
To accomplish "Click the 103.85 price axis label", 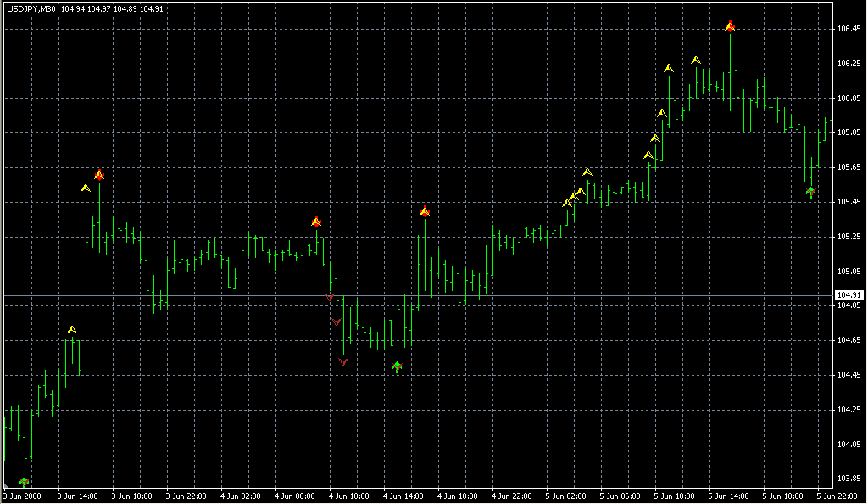I will tap(849, 479).
